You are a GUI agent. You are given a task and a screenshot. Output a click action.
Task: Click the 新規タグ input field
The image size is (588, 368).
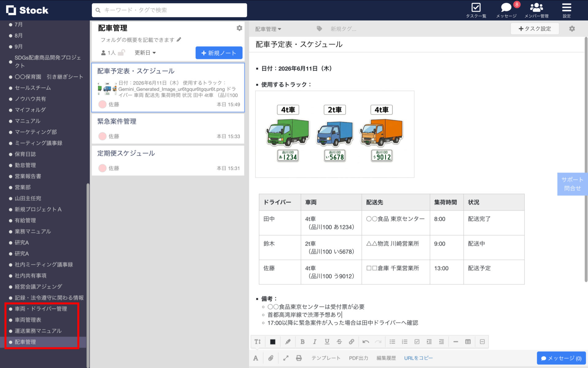[343, 29]
